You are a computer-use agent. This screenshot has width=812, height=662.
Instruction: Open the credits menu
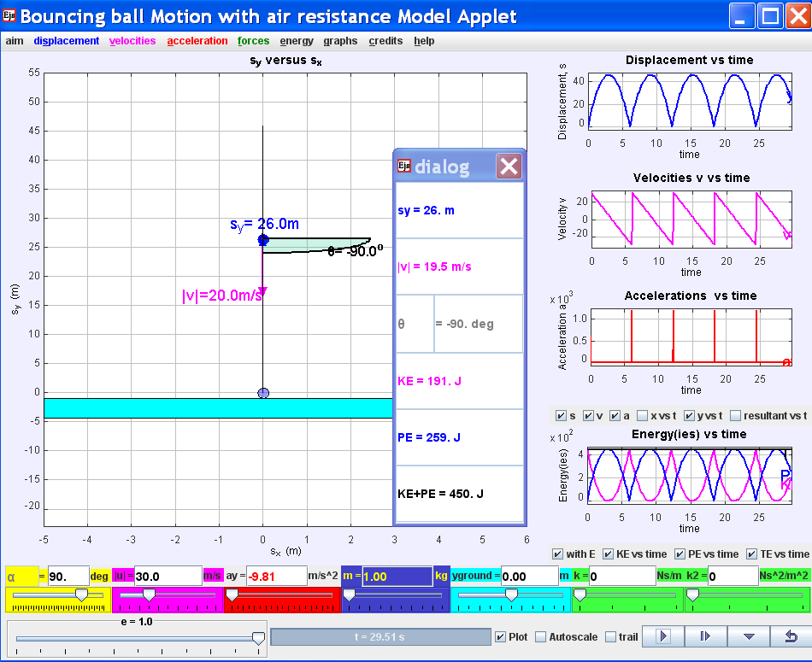point(385,41)
